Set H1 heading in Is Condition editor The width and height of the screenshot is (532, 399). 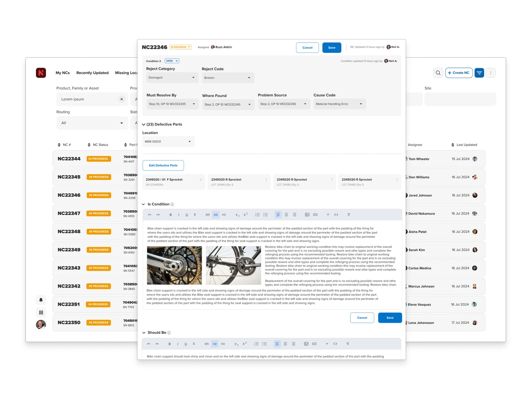click(x=207, y=215)
